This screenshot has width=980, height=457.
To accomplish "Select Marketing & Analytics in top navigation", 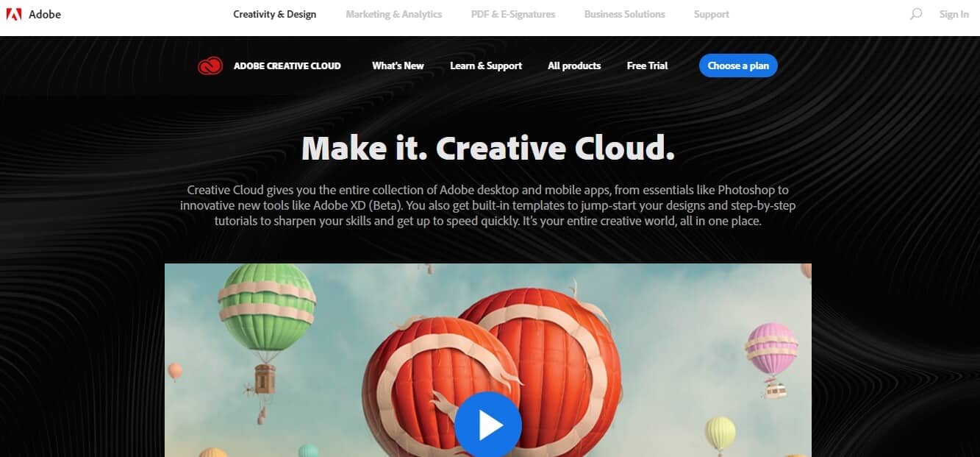I will coord(393,14).
